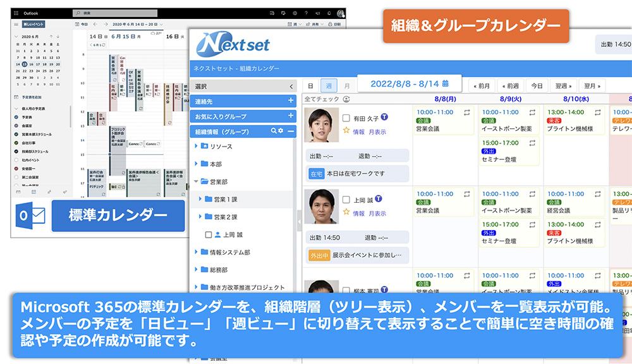Collapse the 選択 side panel chevron
Screen dimensions: 632x364
(x=291, y=87)
